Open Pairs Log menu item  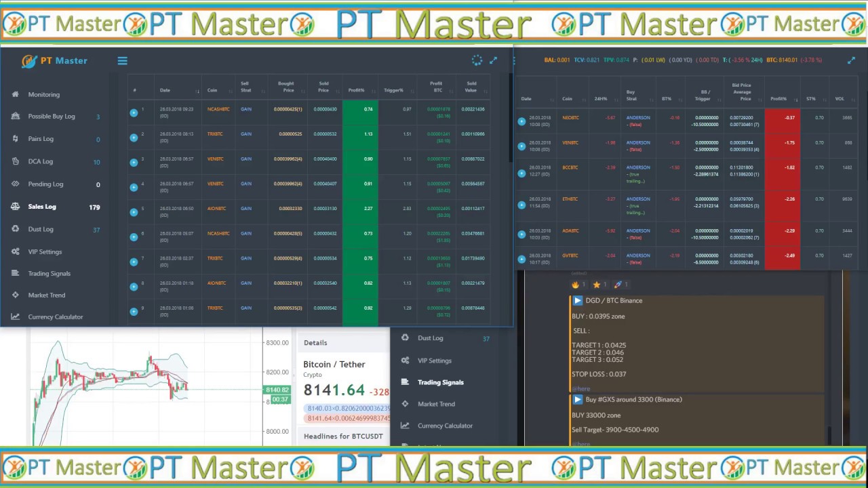[41, 138]
